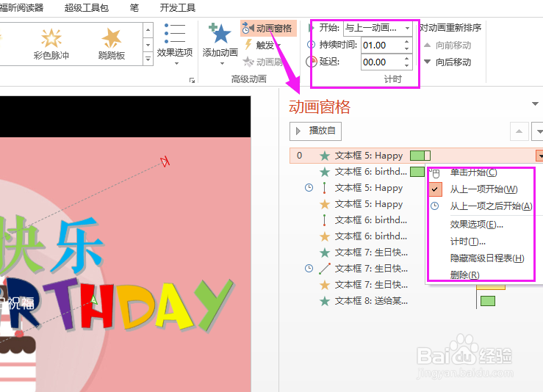This screenshot has width=543, height=392.
Task: Expand the animation gallery more button
Action: 148,59
